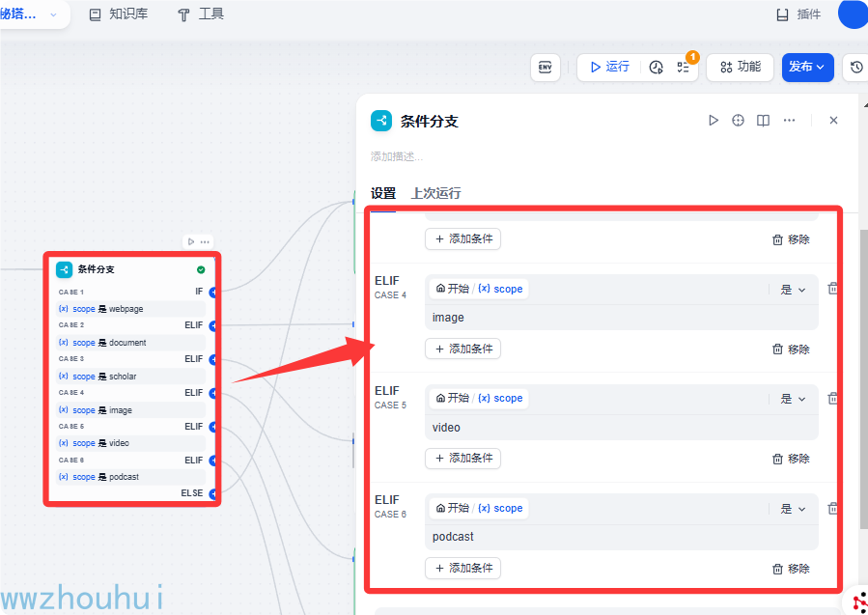868x615 pixels.
Task: Select node row scope 是 podcast
Action: click(x=130, y=477)
